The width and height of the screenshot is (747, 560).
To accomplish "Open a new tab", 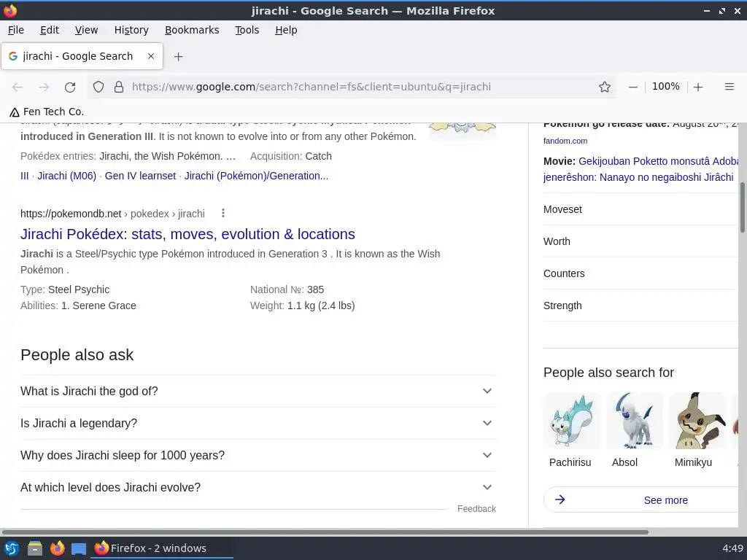I will pyautogui.click(x=178, y=57).
